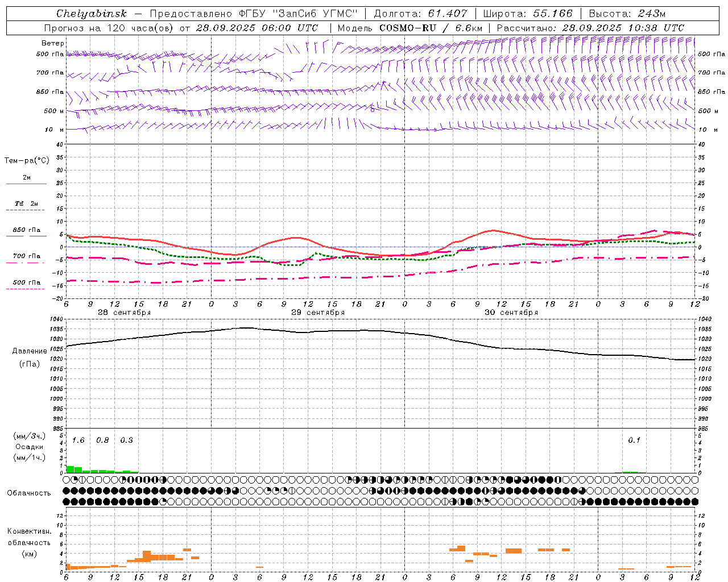Image resolution: width=728 pixels, height=582 pixels.
Task: Click the "Рассчитано: 28.09.2025 10:38 UTC" timestamp
Action: click(590, 28)
